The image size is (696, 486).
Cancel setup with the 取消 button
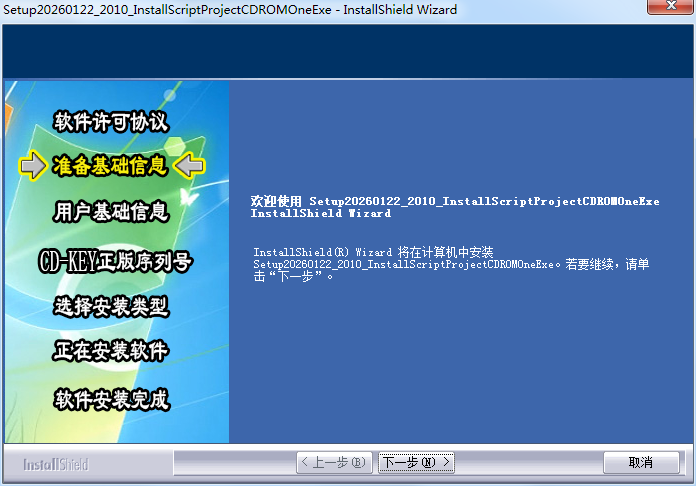641,463
